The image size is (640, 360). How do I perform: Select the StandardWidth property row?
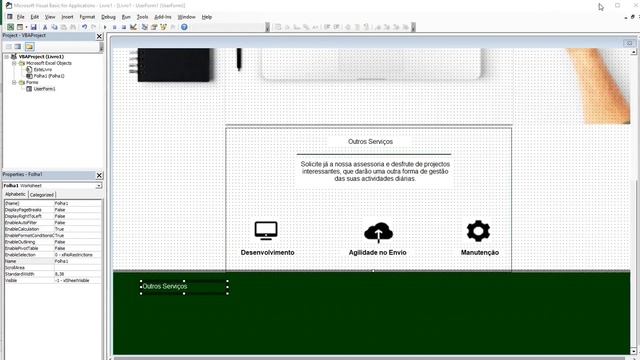(x=53, y=274)
